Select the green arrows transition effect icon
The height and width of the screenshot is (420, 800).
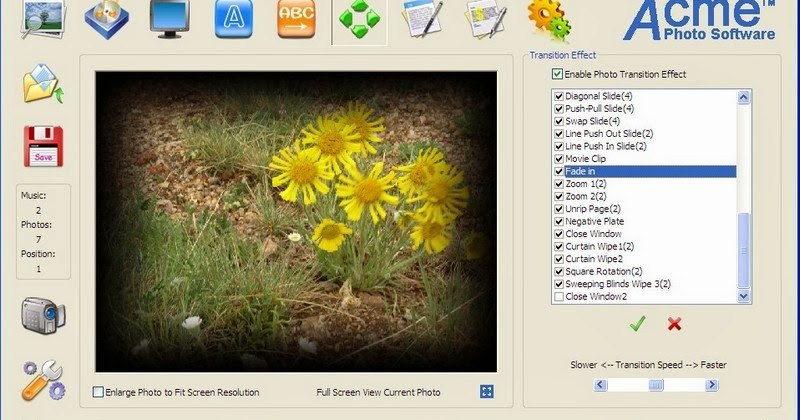360,20
